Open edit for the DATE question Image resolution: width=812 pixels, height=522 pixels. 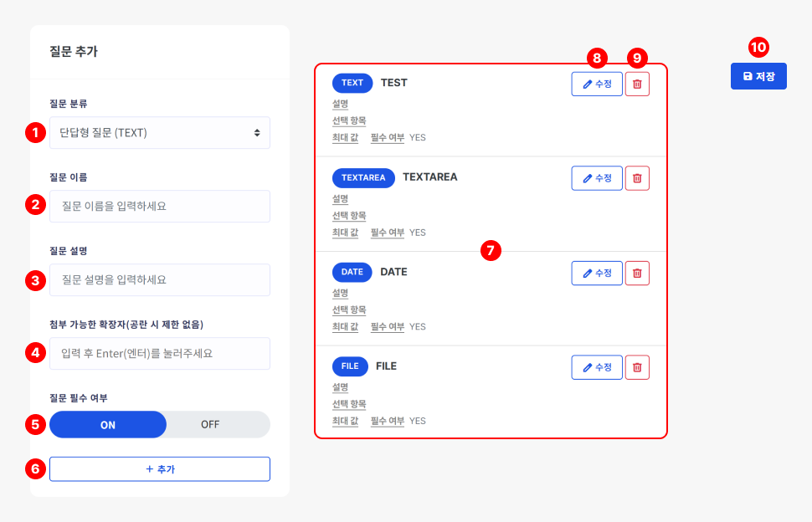pyautogui.click(x=597, y=273)
